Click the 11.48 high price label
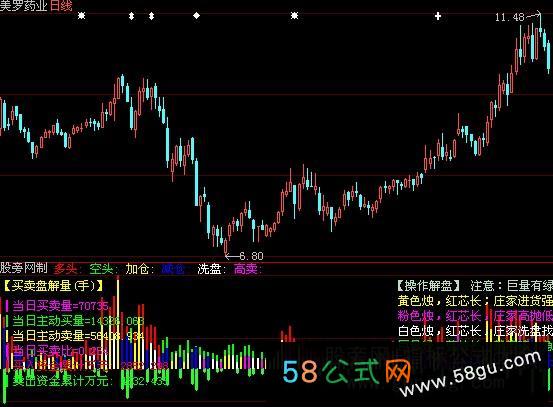This screenshot has width=553, height=407. click(510, 17)
